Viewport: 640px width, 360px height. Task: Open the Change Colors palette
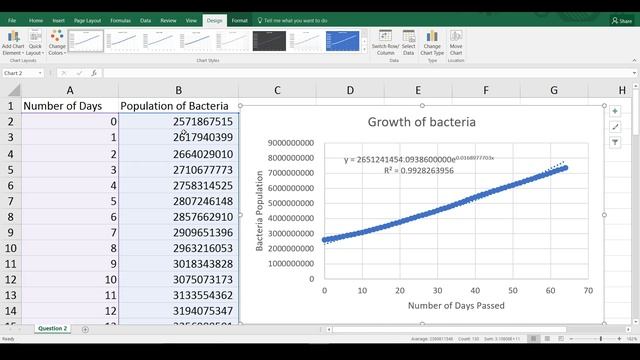[x=57, y=42]
